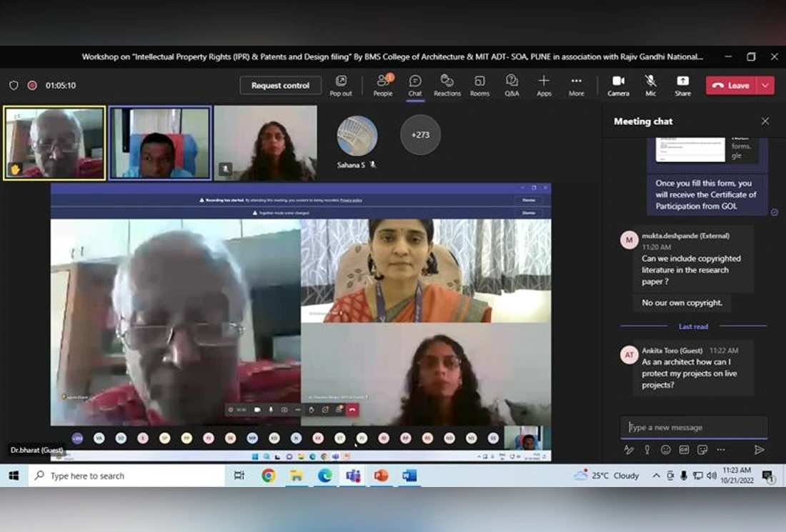This screenshot has width=786, height=532.
Task: Unmute the Mic
Action: click(x=651, y=85)
